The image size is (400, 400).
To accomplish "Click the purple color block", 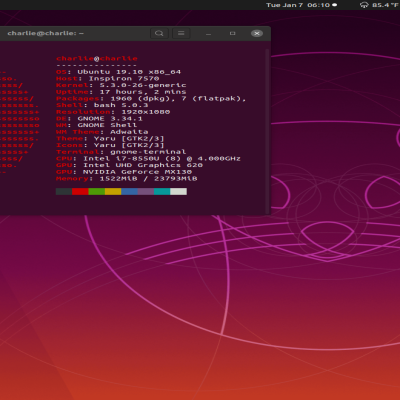I will [146, 191].
